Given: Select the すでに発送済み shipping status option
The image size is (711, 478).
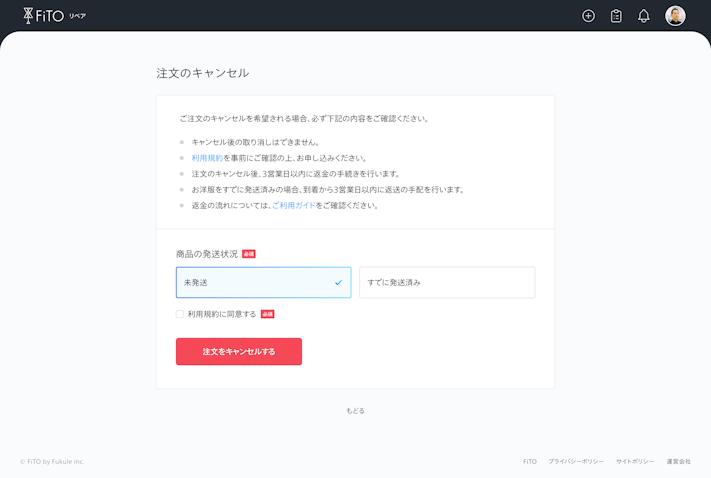Looking at the screenshot, I should click(x=447, y=283).
